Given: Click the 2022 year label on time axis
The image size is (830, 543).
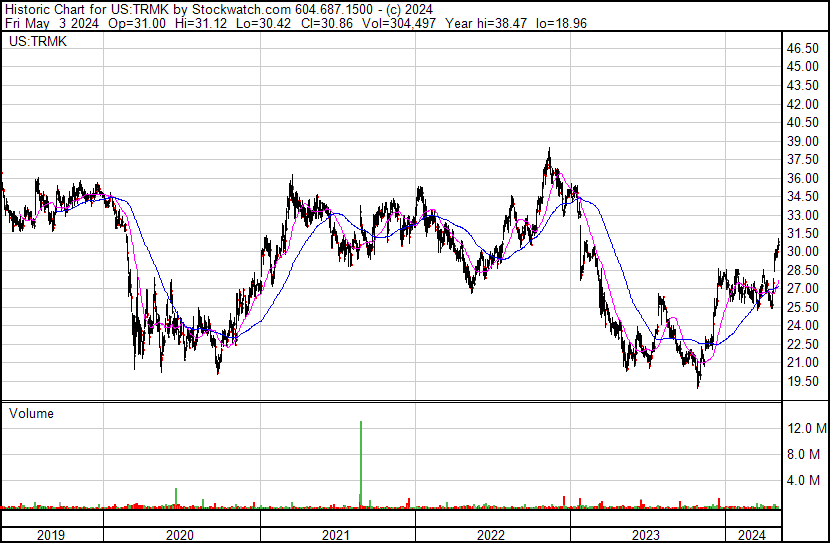Looking at the screenshot, I should click(491, 535).
